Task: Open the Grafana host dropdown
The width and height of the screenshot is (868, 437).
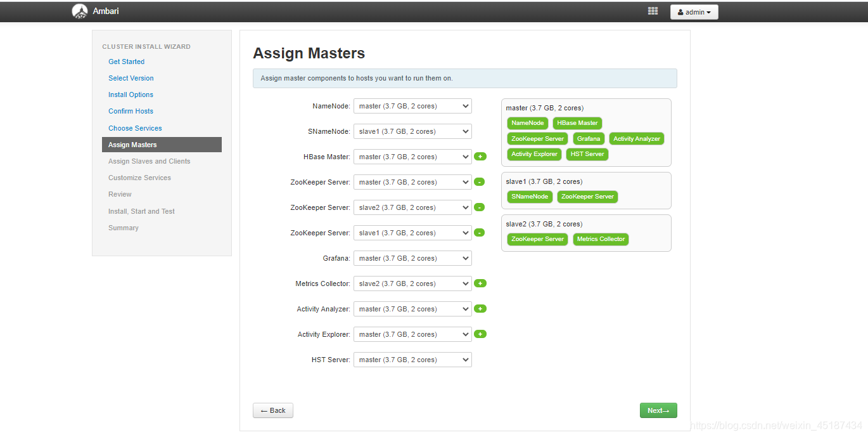Action: click(412, 258)
